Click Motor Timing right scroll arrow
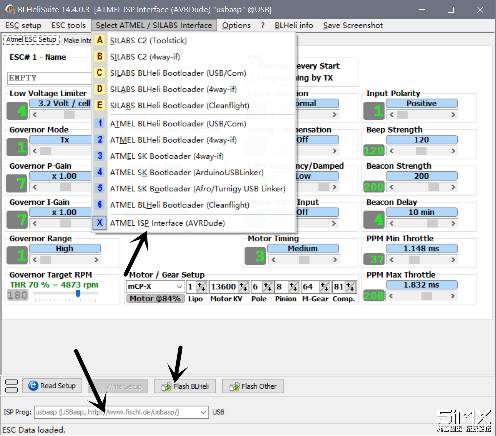 pyautogui.click(x=334, y=260)
